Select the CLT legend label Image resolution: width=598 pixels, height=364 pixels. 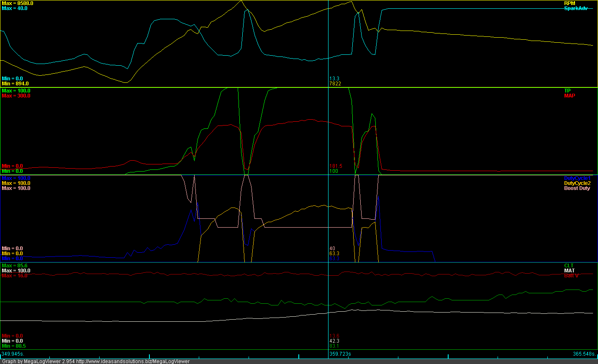[x=569, y=266]
